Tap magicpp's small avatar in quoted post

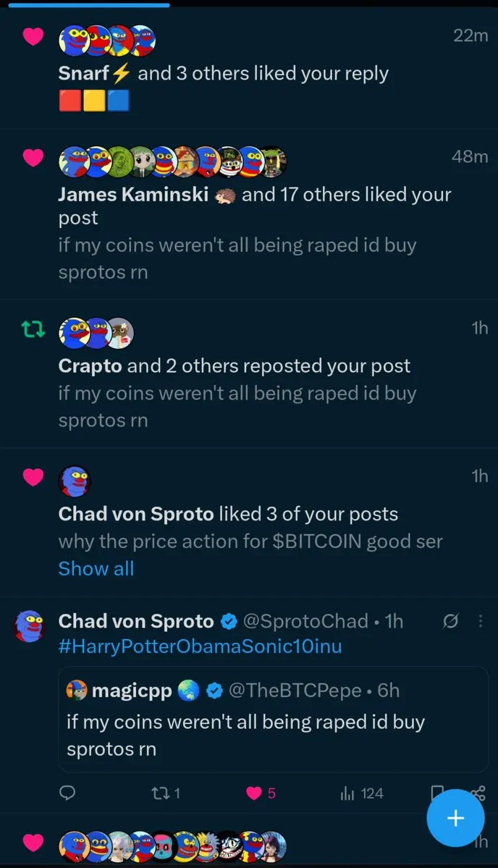pos(77,691)
